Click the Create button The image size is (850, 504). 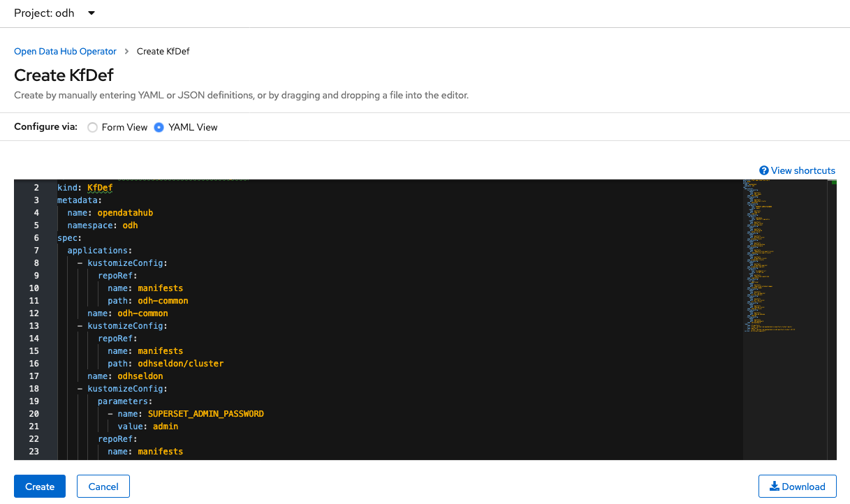(x=40, y=487)
